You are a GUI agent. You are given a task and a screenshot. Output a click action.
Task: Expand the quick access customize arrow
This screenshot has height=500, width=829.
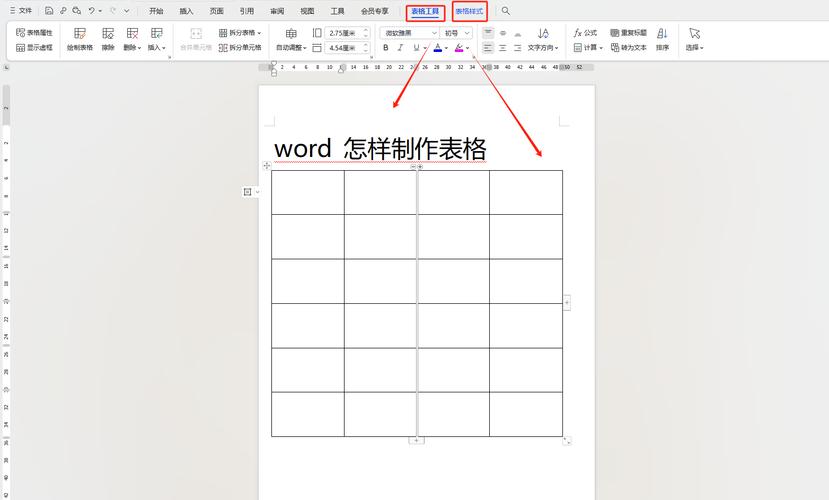(x=127, y=11)
